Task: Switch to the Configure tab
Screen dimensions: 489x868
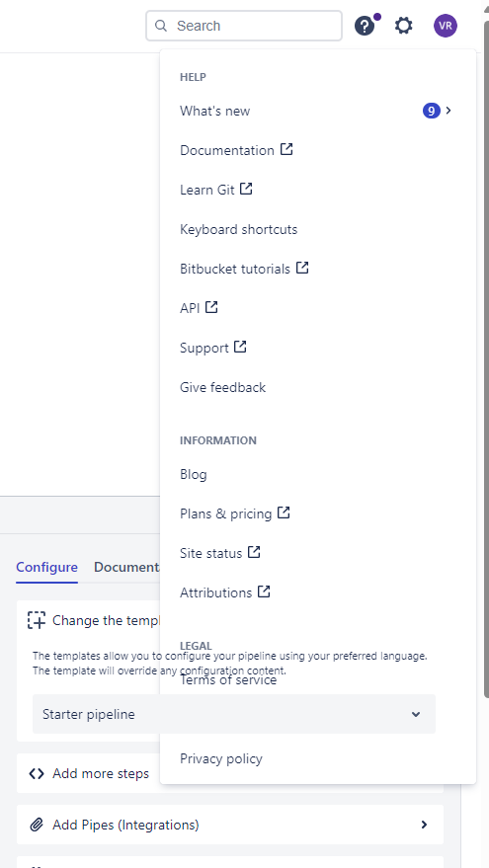Action: [46, 568]
